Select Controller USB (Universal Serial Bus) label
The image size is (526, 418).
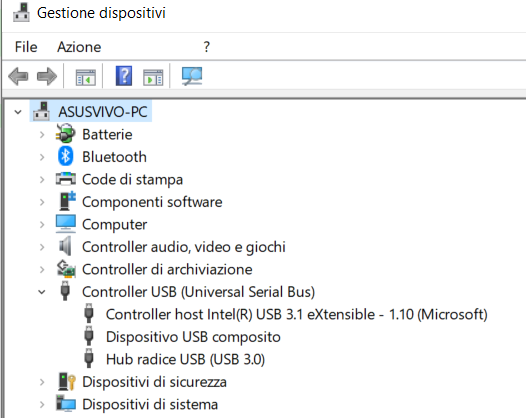199,292
